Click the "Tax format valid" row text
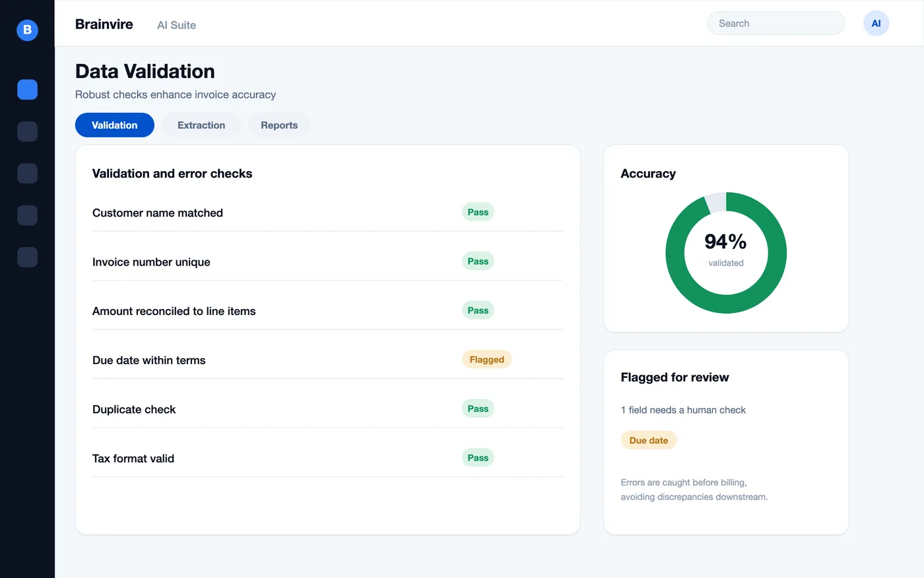Image resolution: width=924 pixels, height=578 pixels. click(x=133, y=458)
